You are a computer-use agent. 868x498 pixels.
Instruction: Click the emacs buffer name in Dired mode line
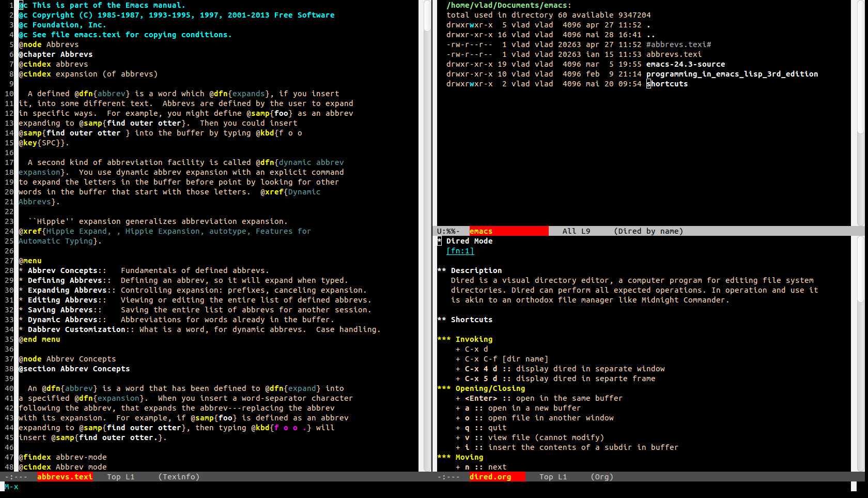[481, 231]
